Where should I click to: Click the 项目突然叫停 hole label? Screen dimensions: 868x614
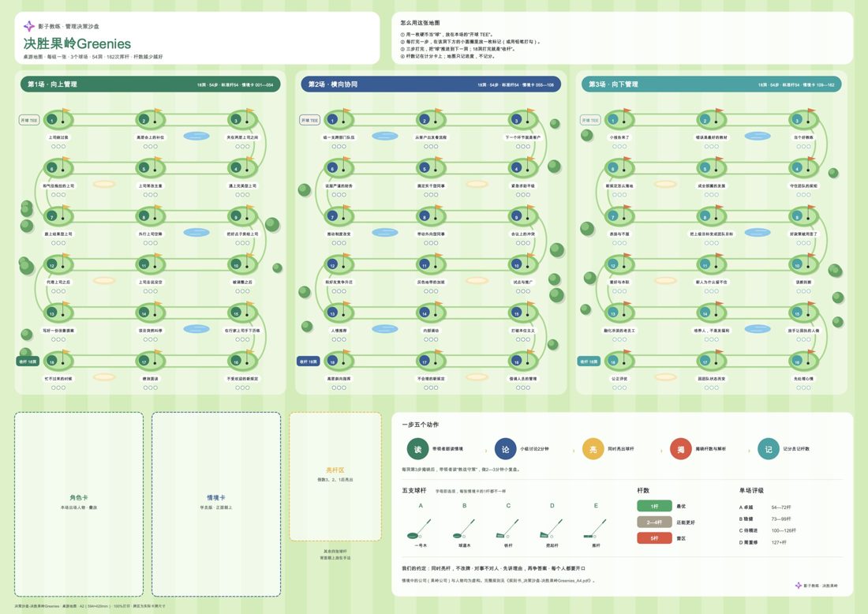[x=150, y=331]
